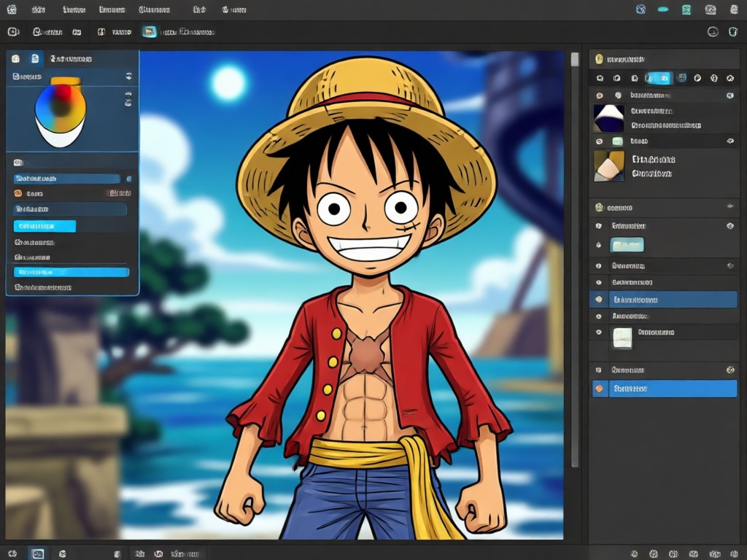
Task: Select the white-and-orange tab icon in the color panel
Action: (x=16, y=58)
